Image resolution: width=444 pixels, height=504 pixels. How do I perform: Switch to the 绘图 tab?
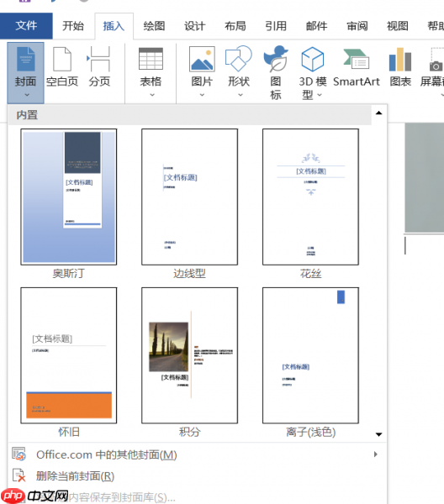click(x=155, y=26)
